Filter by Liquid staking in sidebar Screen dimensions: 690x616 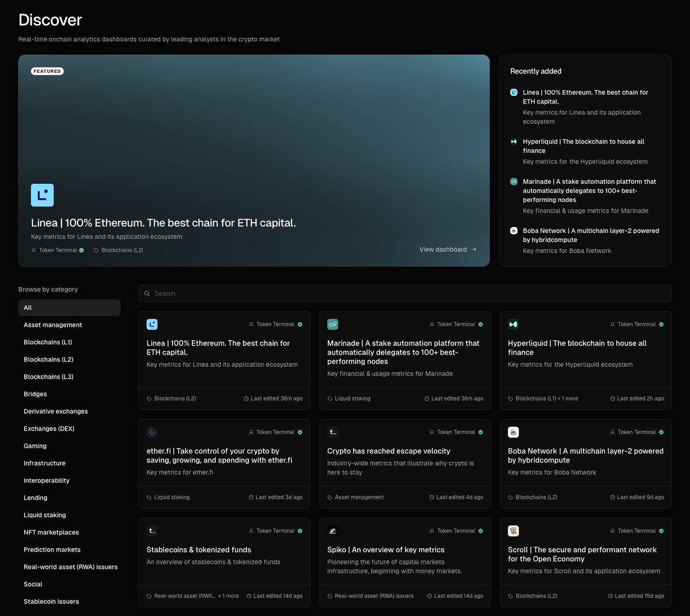coord(69,515)
